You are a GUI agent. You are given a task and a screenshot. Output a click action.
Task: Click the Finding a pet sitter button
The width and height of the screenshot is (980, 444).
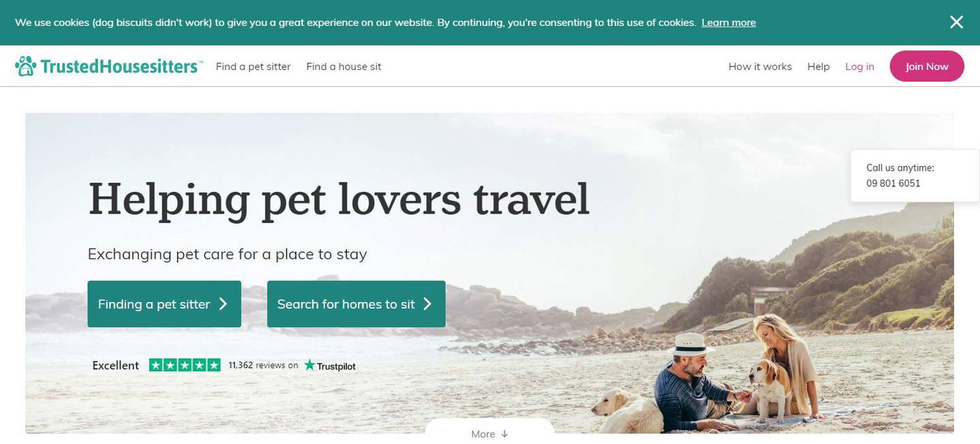point(164,304)
